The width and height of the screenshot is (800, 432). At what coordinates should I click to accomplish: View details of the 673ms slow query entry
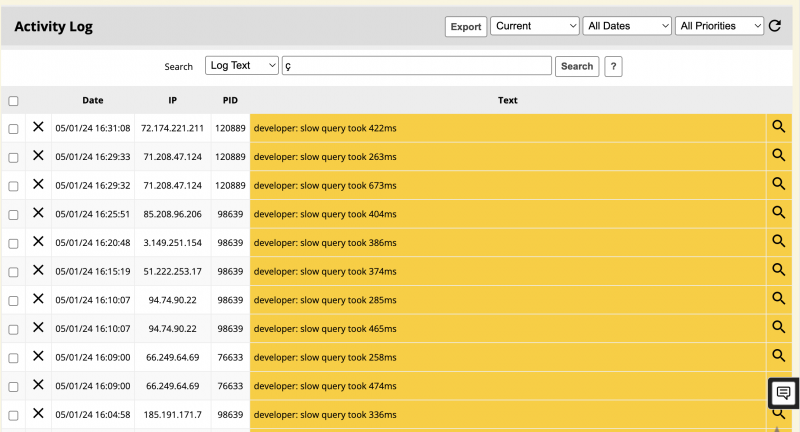[778, 184]
